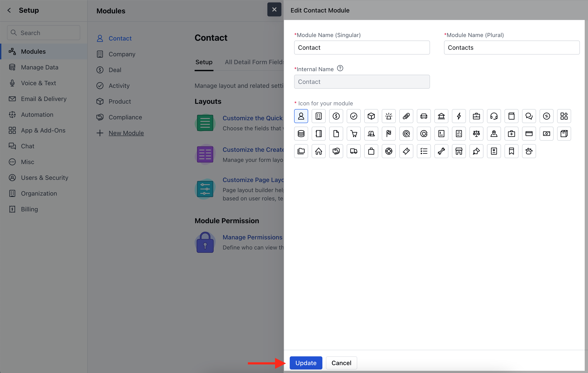This screenshot has width=588, height=373.
Task: Pick the paw print icon
Action: [x=529, y=151]
